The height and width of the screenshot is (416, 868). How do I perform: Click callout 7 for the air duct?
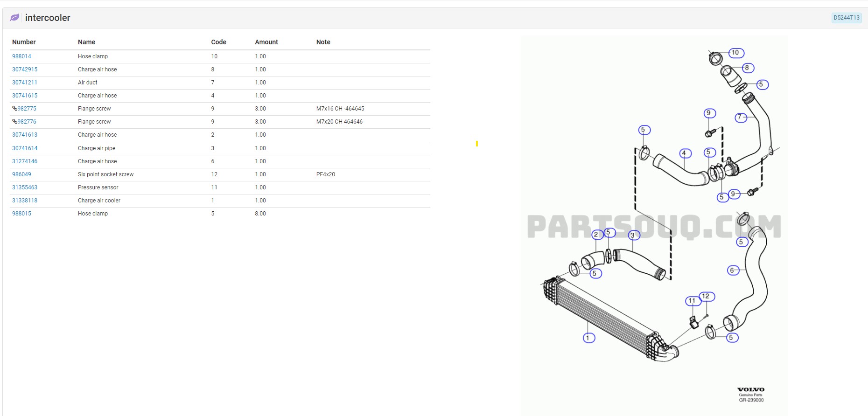click(740, 118)
